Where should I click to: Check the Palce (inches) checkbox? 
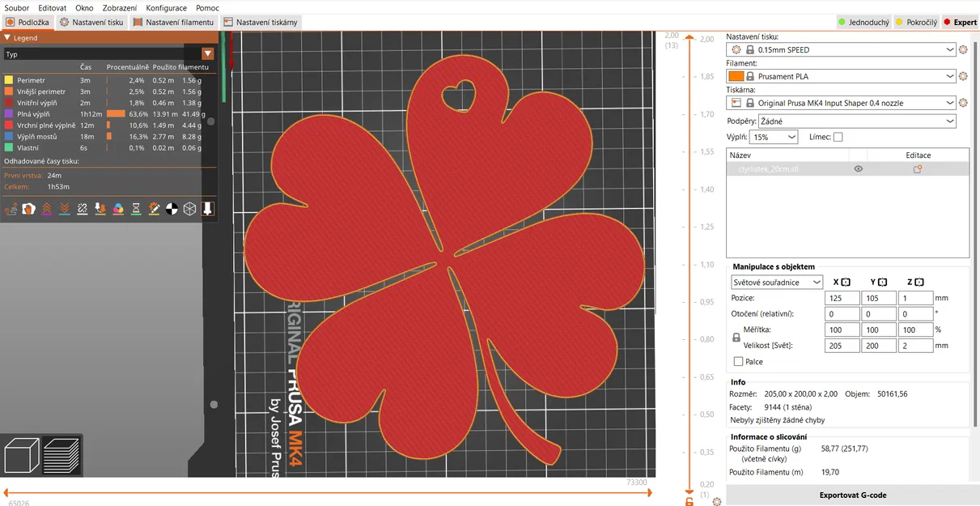(x=738, y=362)
